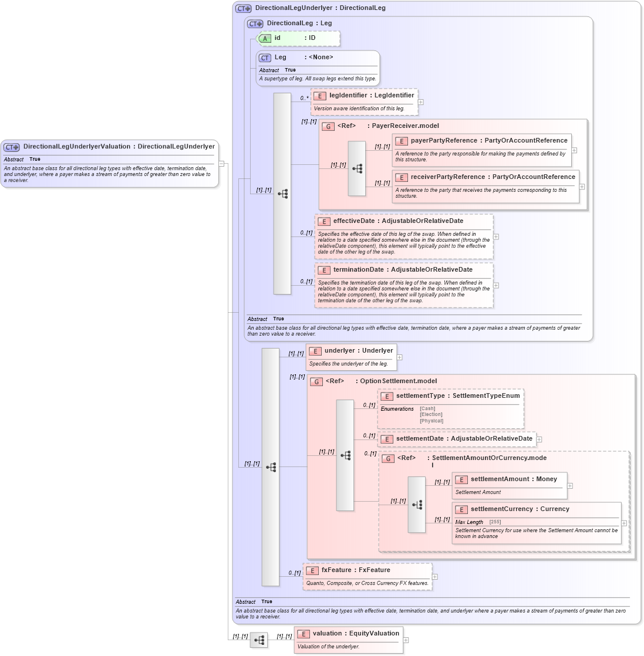Select 'terminationDate : AdjustableOrRelativeDate' label
644x656 pixels.
pos(403,270)
